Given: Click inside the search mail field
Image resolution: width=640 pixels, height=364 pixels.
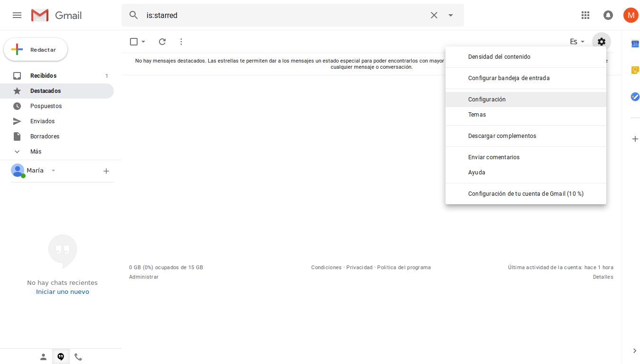Looking at the screenshot, I should pos(285,15).
